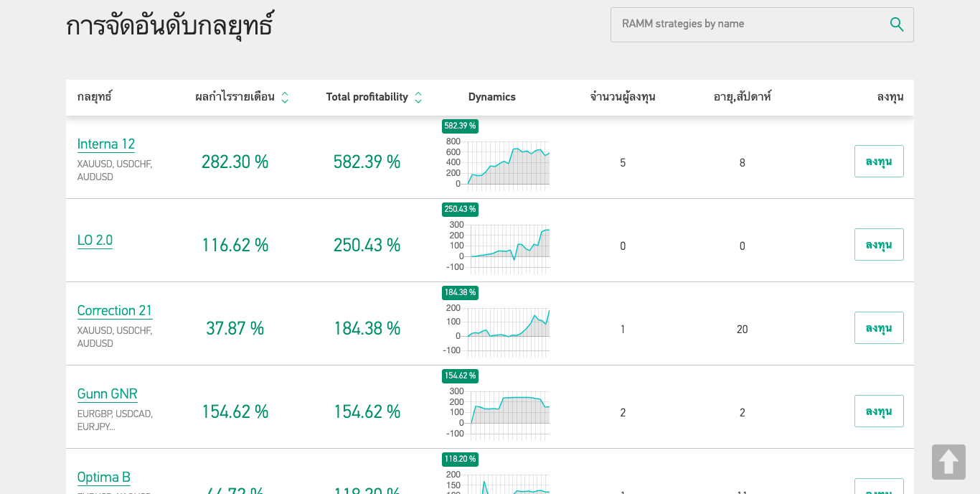
Task: Click the กลยุทธ์ column header
Action: click(95, 97)
